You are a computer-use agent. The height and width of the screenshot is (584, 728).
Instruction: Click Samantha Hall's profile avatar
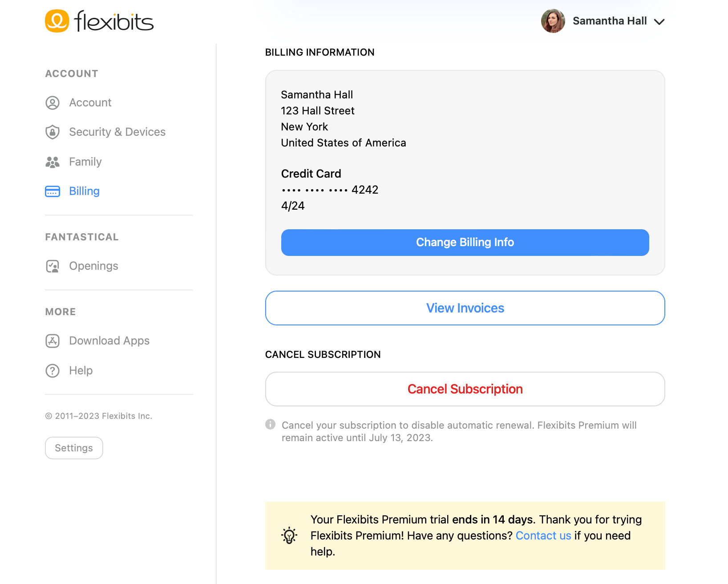click(553, 21)
